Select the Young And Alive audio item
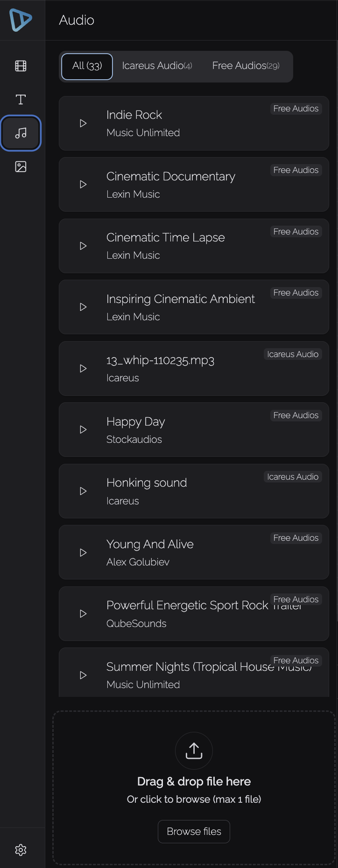Image resolution: width=338 pixels, height=868 pixels. click(194, 552)
